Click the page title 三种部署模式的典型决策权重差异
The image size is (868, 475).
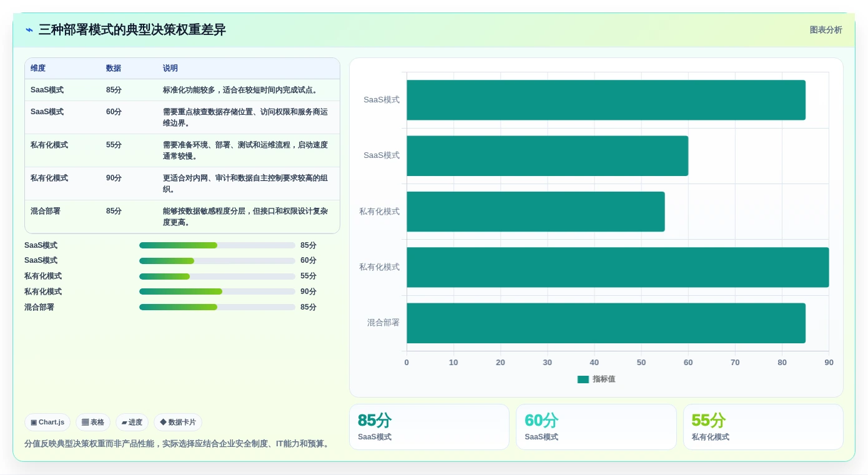132,30
